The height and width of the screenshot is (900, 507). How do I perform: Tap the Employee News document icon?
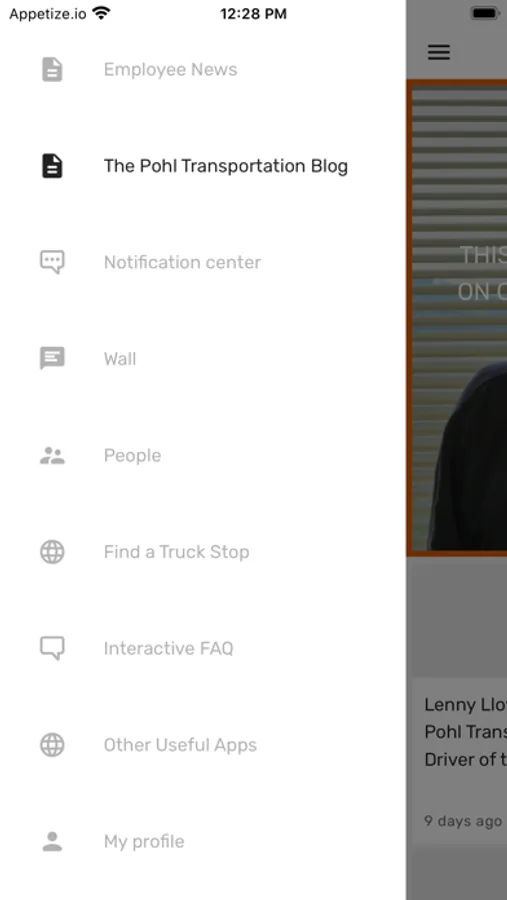tap(52, 69)
